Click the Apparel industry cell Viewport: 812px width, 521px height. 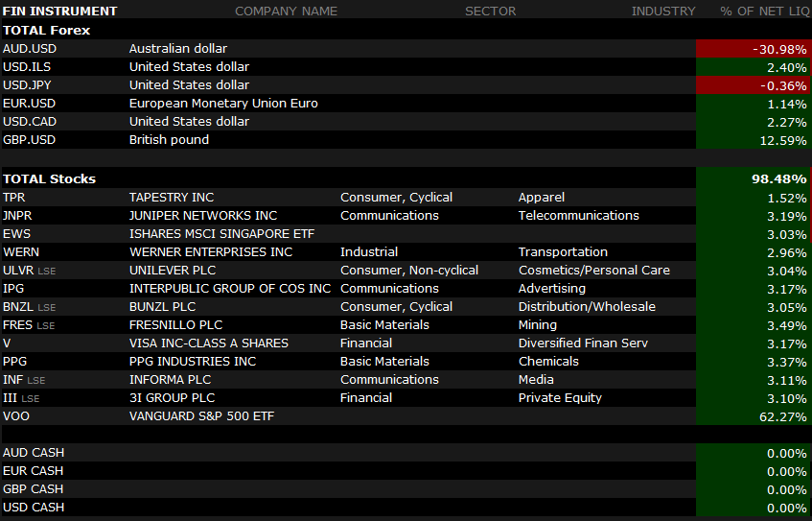point(541,198)
